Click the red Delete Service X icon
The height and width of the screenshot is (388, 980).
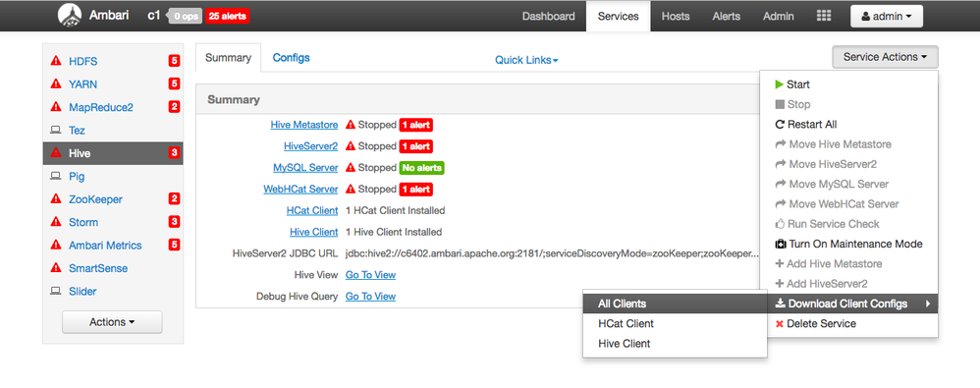pyautogui.click(x=779, y=323)
